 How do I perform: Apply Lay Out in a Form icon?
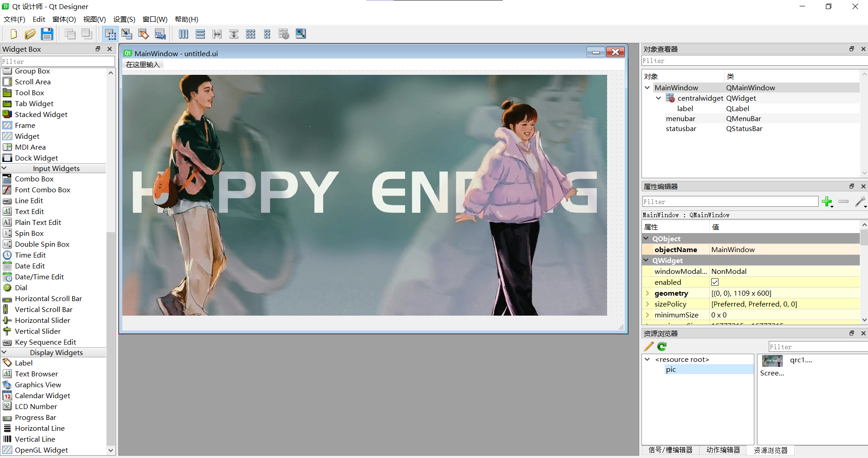[267, 34]
